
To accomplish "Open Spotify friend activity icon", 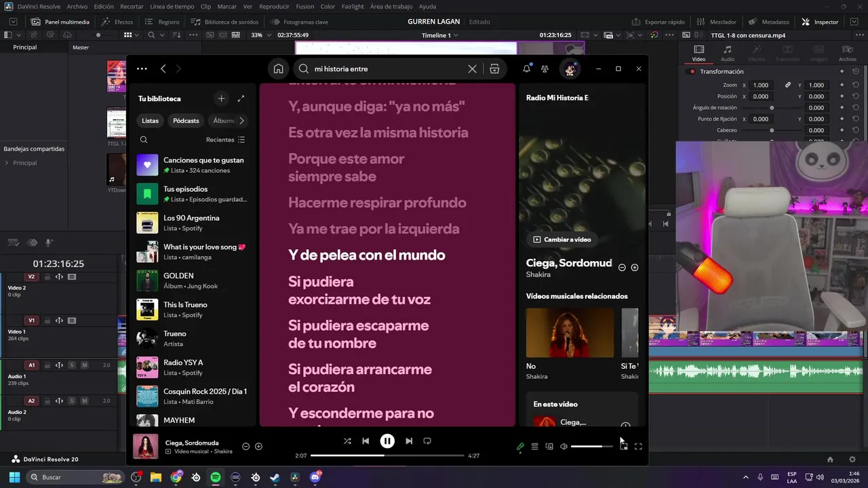I will [545, 68].
